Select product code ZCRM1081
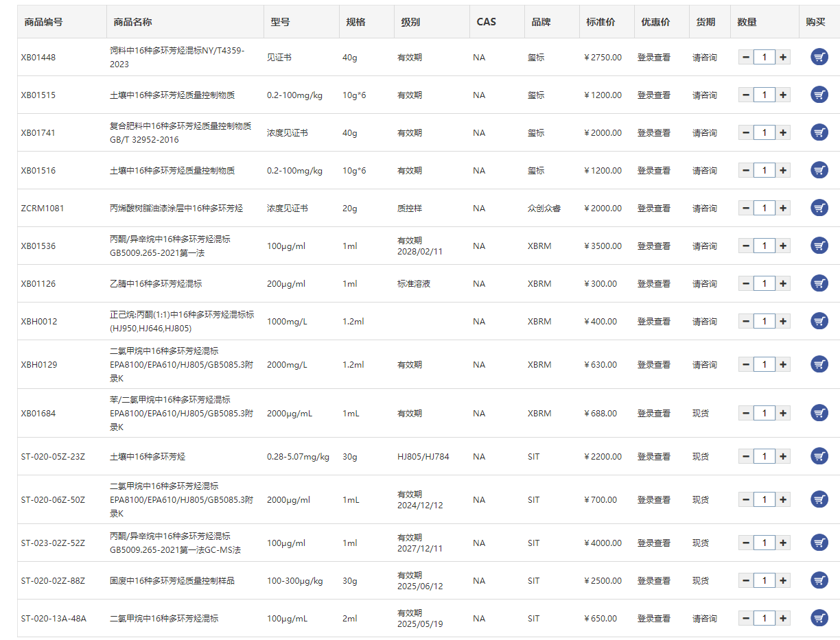The height and width of the screenshot is (640, 840). click(x=43, y=209)
